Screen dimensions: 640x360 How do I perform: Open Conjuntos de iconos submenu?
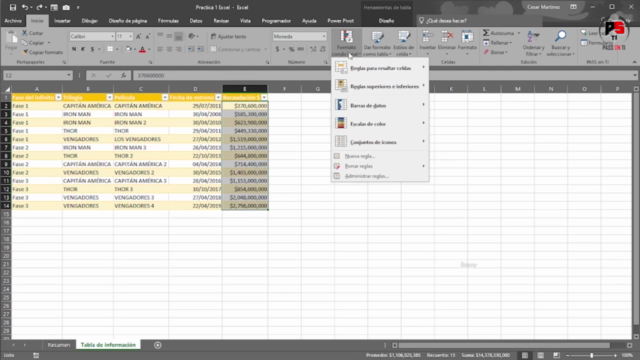[x=380, y=142]
